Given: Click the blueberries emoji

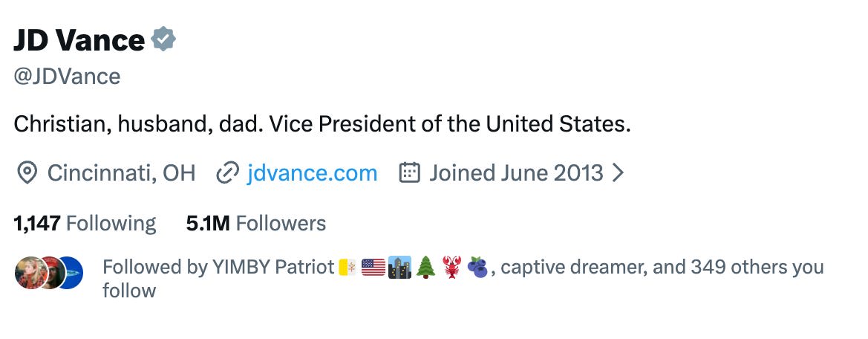Looking at the screenshot, I should point(477,268).
